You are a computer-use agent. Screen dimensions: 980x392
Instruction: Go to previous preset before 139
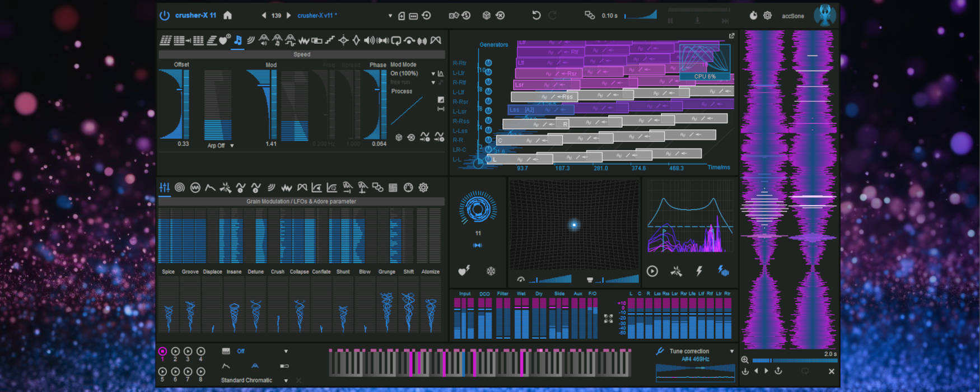point(264,16)
